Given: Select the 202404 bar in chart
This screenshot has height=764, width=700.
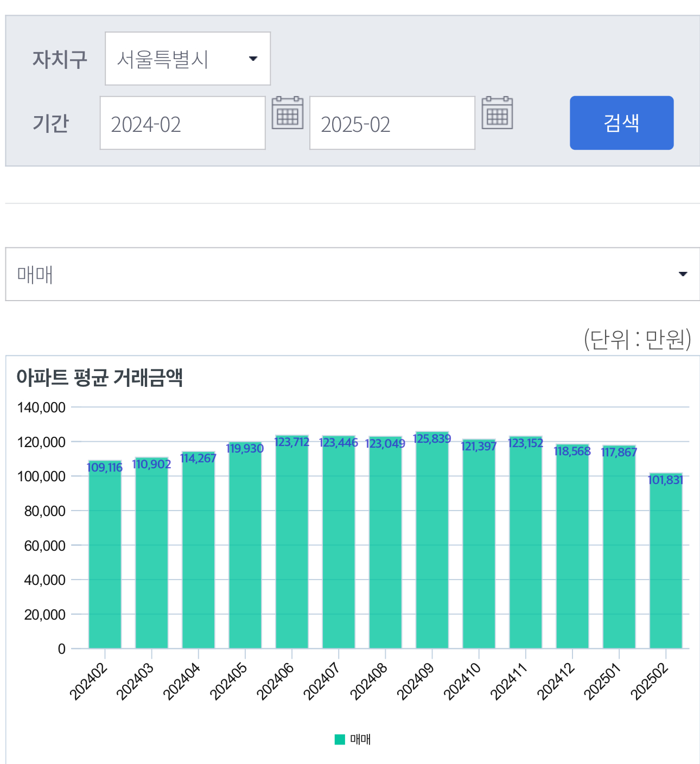Looking at the screenshot, I should [x=199, y=550].
